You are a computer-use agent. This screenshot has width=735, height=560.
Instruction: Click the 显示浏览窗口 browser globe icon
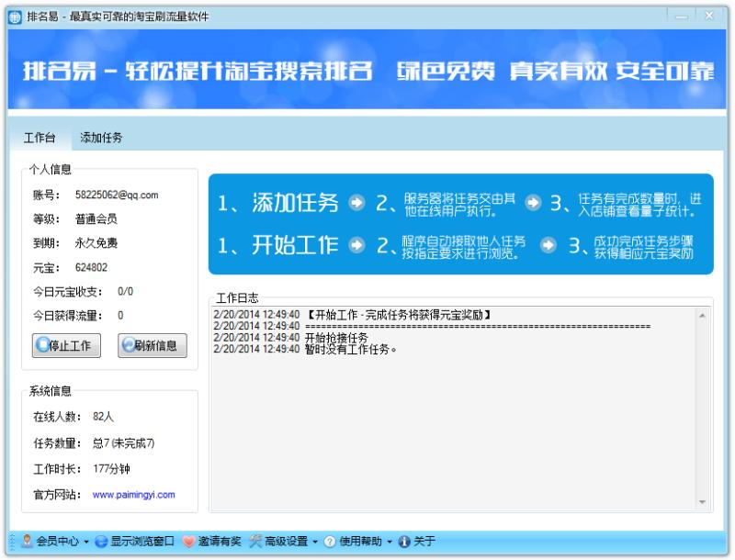point(101,542)
